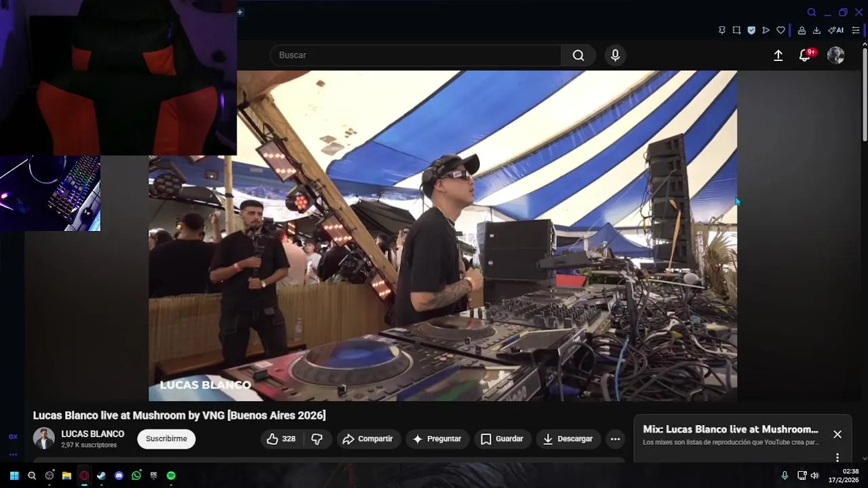
Task: Click the browser player/flow arrow icon
Action: [x=766, y=30]
